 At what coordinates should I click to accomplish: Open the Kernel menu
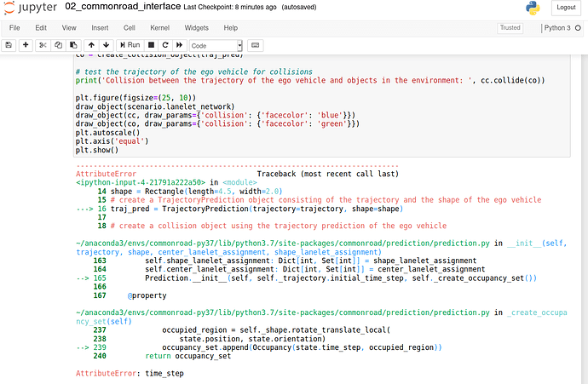pos(159,28)
